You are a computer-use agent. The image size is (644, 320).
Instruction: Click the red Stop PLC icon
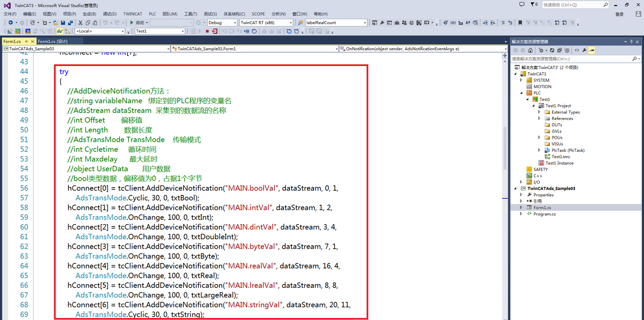(x=207, y=31)
